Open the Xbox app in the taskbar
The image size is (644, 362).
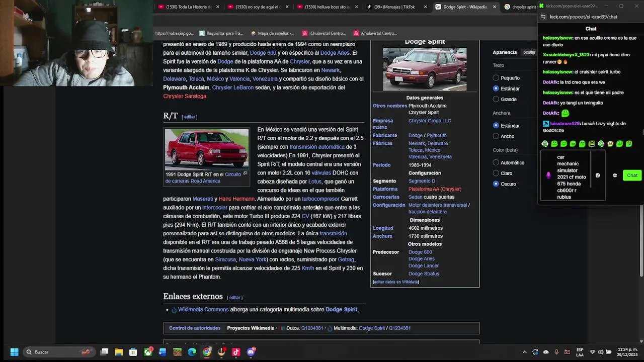[148, 352]
